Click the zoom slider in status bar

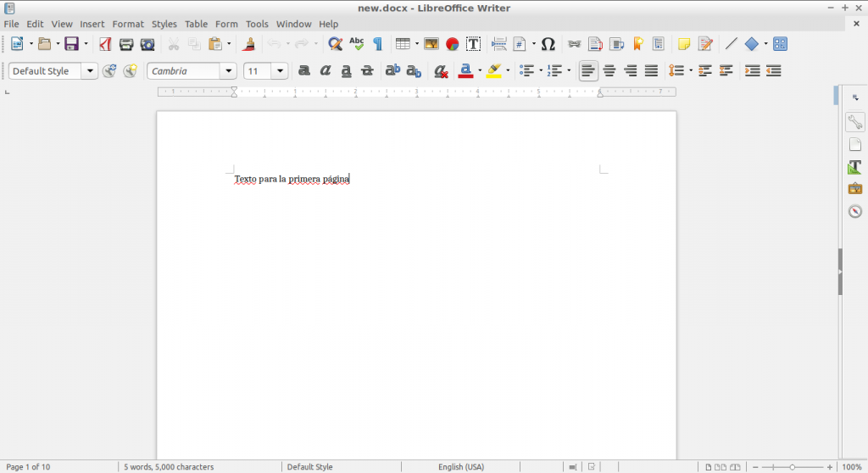pyautogui.click(x=793, y=467)
